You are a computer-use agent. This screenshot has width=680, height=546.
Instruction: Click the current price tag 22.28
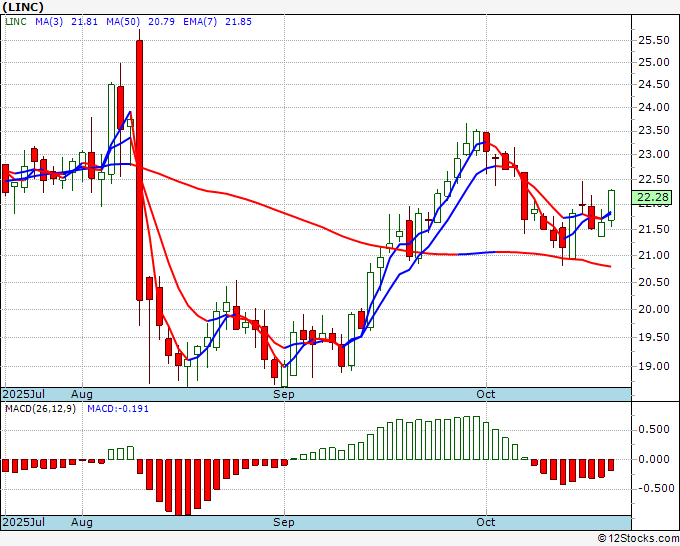654,197
